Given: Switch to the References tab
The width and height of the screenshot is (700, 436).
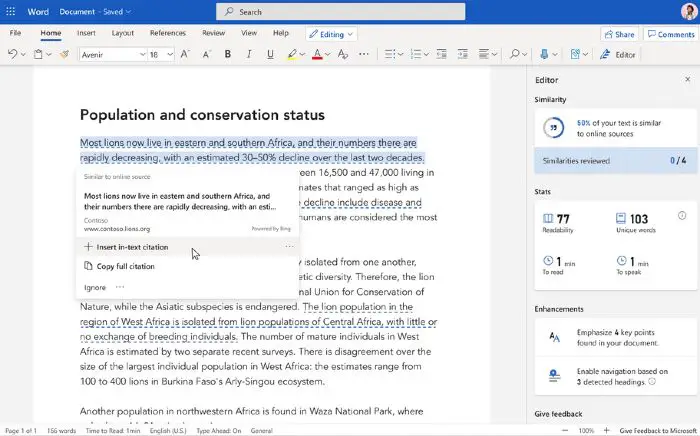Looking at the screenshot, I should [x=168, y=33].
